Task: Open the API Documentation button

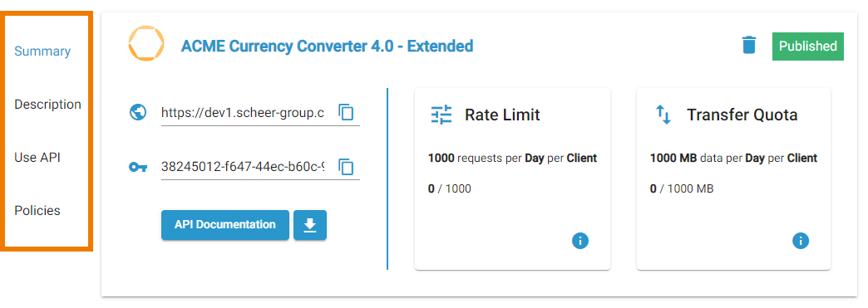Action: (x=225, y=225)
